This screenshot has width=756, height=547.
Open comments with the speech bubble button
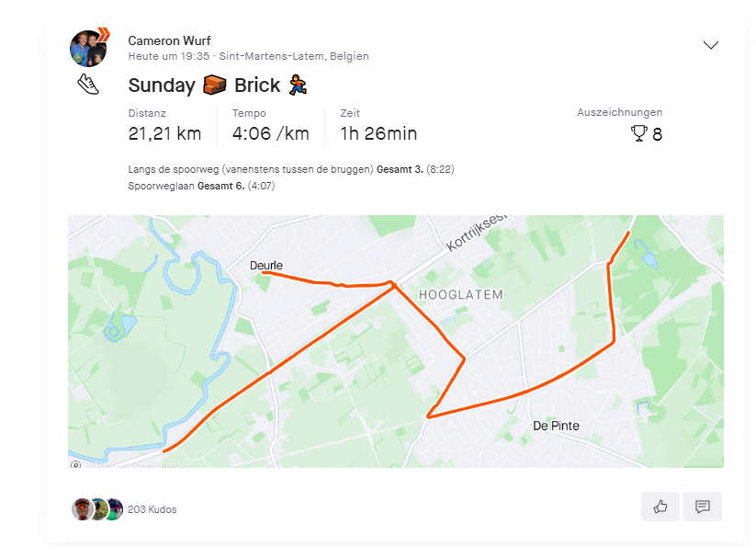click(x=703, y=507)
